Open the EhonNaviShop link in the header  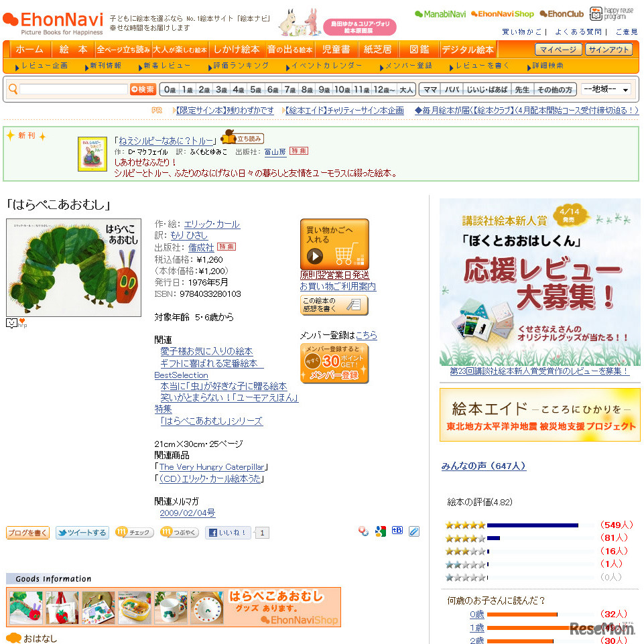click(503, 14)
